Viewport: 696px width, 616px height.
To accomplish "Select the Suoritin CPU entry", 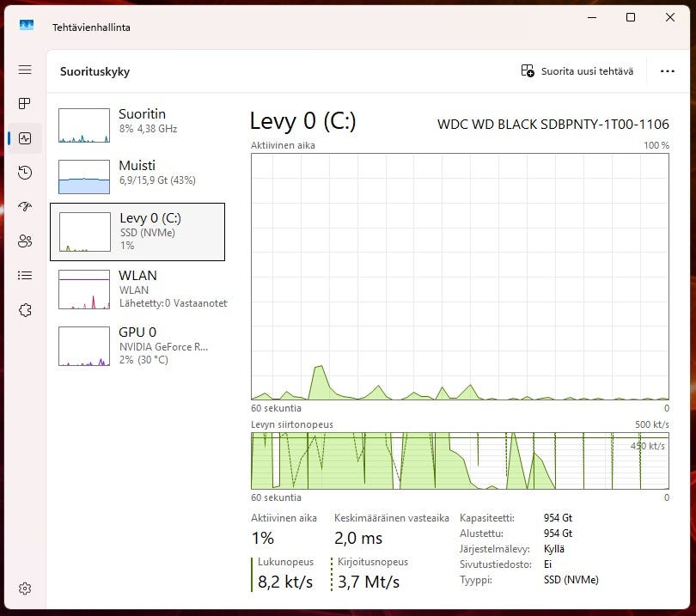I will [137, 125].
